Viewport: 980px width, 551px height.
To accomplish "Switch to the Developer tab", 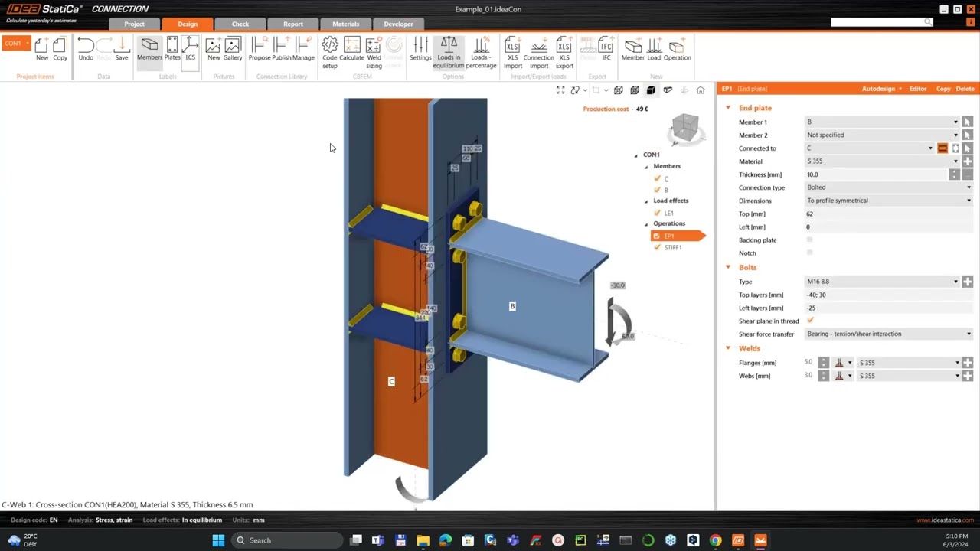I will tap(398, 24).
